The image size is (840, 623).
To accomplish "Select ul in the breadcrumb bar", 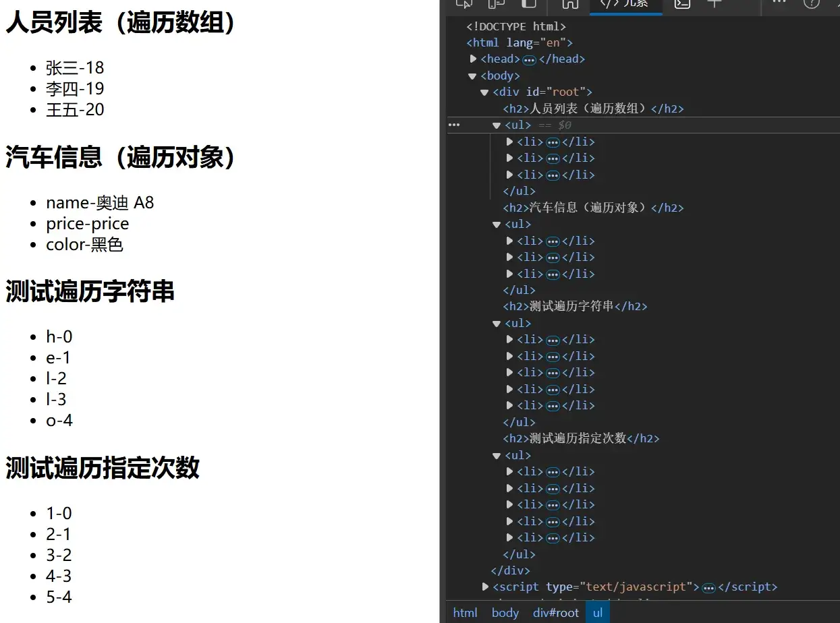I will [x=598, y=612].
